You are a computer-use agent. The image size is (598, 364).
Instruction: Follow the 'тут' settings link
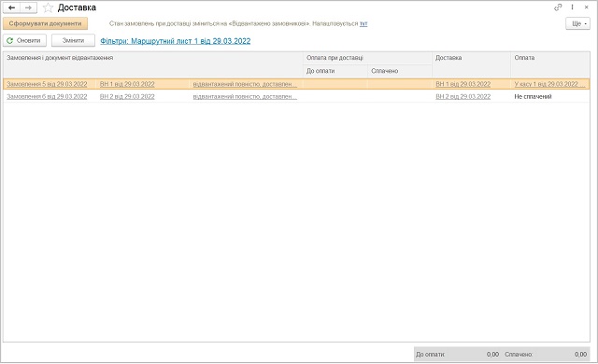click(x=363, y=23)
